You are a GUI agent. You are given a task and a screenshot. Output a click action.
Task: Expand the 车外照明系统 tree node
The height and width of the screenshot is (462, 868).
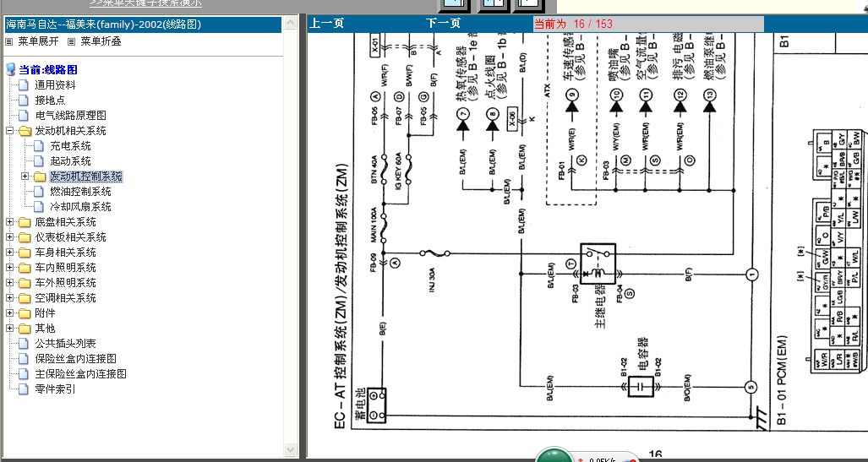click(x=9, y=283)
